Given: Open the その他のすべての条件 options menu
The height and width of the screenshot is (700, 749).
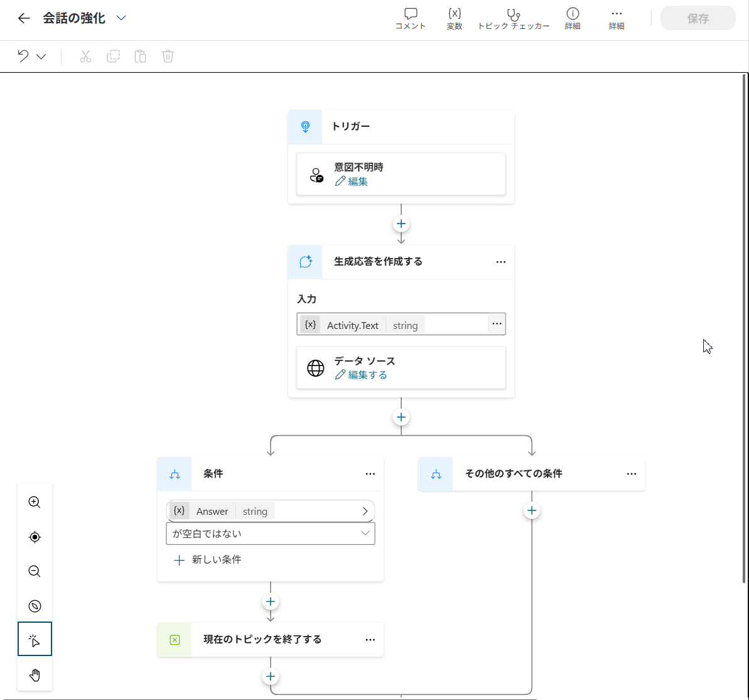Looking at the screenshot, I should pos(632,474).
